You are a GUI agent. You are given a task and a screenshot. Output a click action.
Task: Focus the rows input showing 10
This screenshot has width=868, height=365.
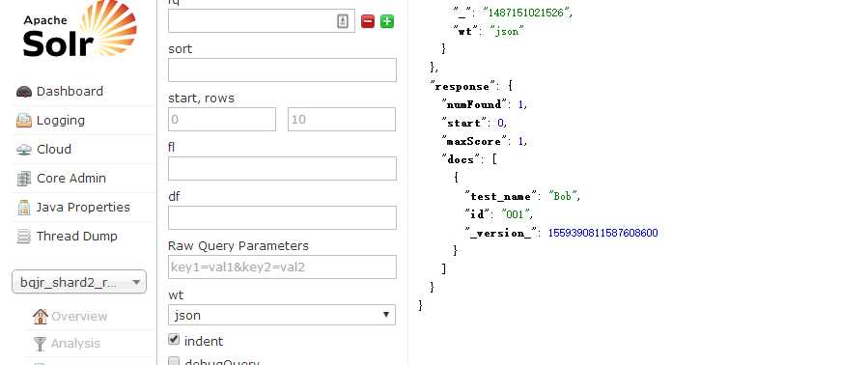[x=342, y=119]
